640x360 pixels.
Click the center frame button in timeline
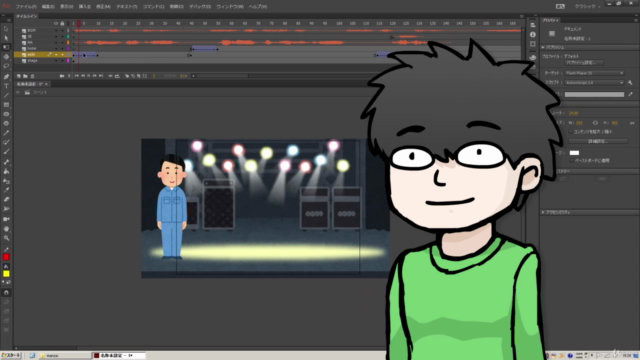click(x=110, y=76)
